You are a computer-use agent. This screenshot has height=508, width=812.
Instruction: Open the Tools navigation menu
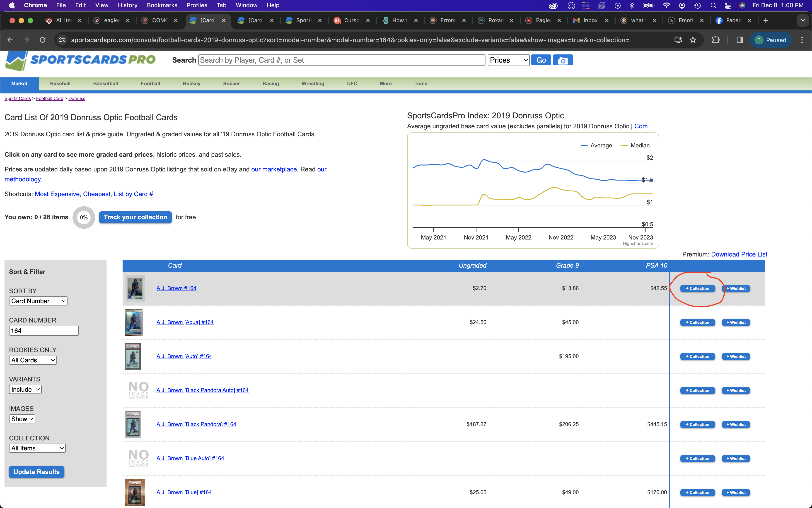pyautogui.click(x=420, y=83)
